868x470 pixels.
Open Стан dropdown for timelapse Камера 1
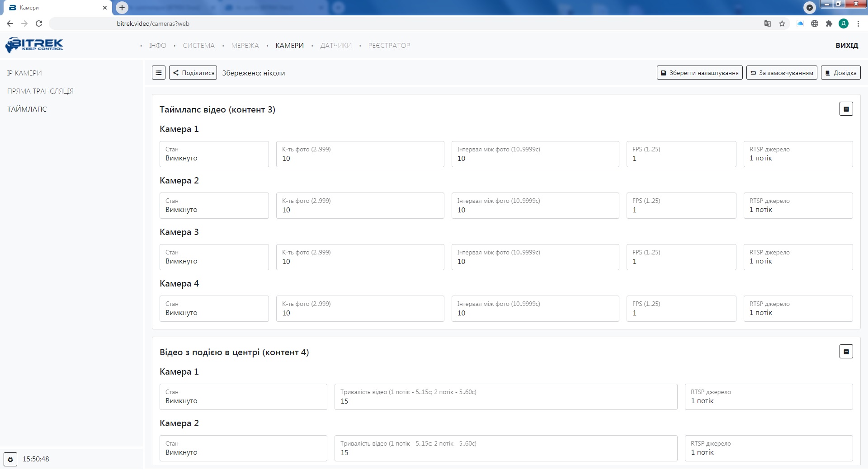214,154
